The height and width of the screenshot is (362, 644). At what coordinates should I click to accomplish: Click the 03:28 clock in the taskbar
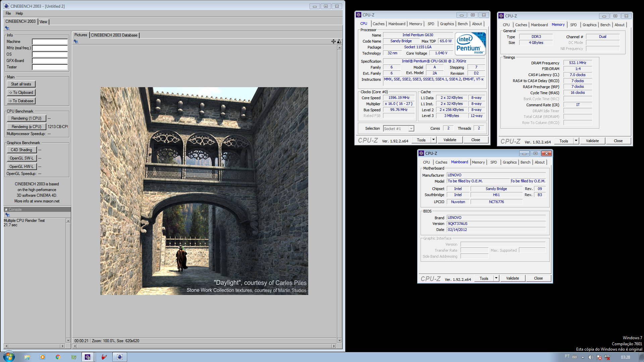(625, 357)
